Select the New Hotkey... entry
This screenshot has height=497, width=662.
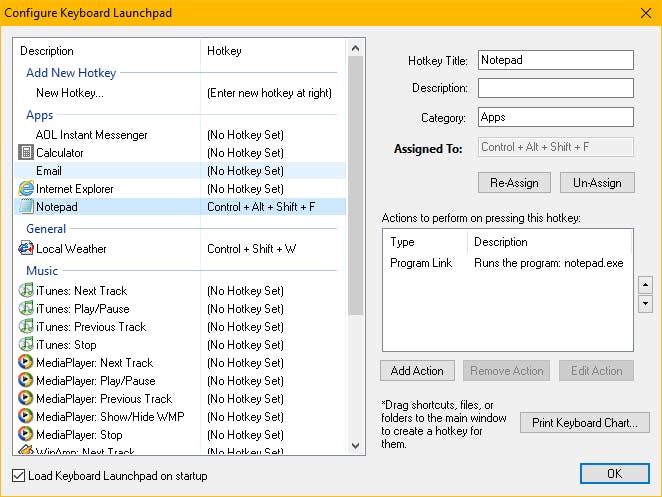coord(70,93)
